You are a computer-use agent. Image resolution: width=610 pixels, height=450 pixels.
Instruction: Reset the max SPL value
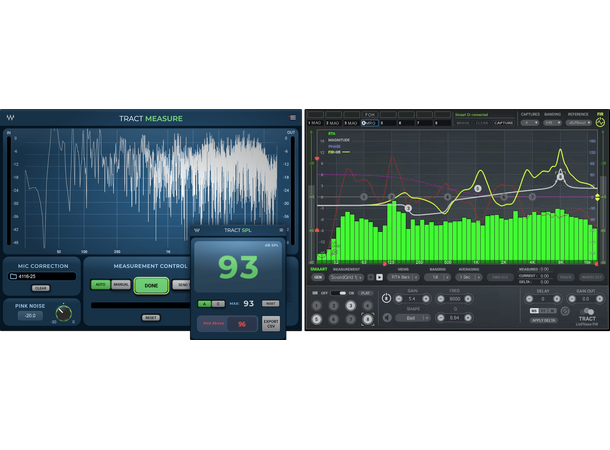(270, 303)
